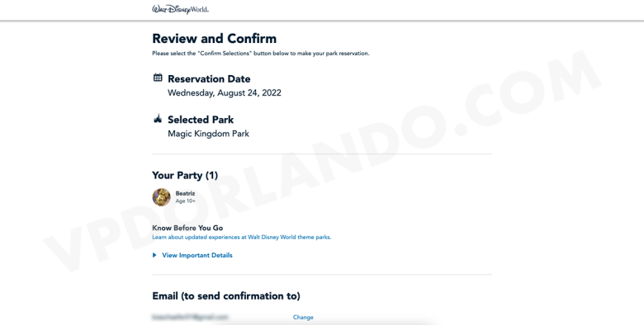This screenshot has height=325, width=644.
Task: Click the Confirm Selections instruction text
Action: click(x=261, y=54)
